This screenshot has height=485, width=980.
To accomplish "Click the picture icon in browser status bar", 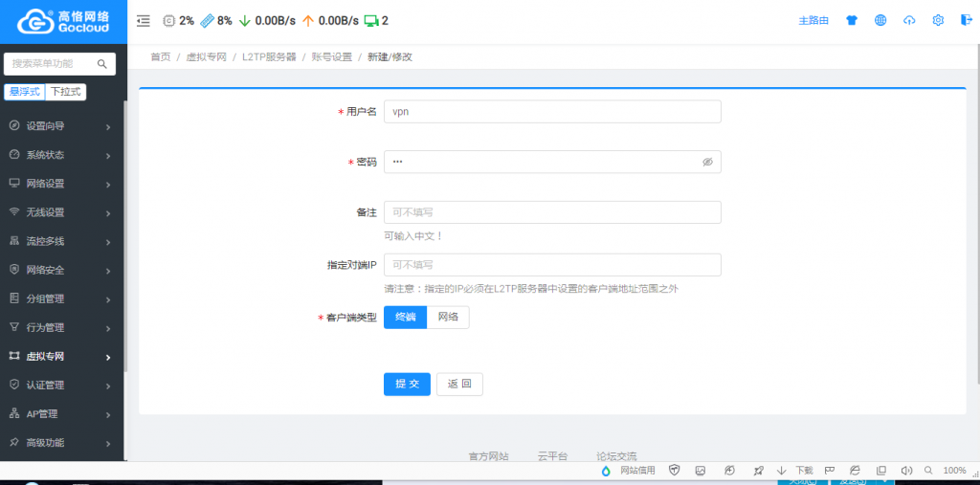I will click(701, 471).
